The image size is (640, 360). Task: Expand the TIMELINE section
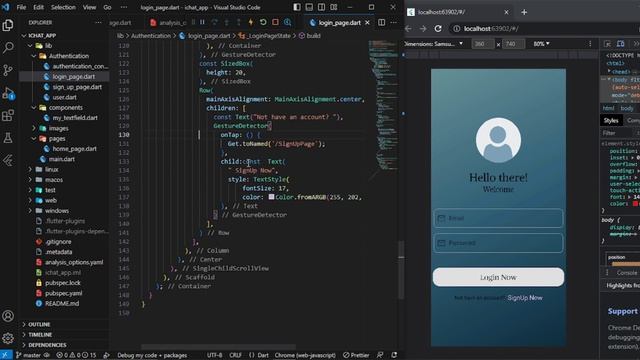[x=40, y=334]
